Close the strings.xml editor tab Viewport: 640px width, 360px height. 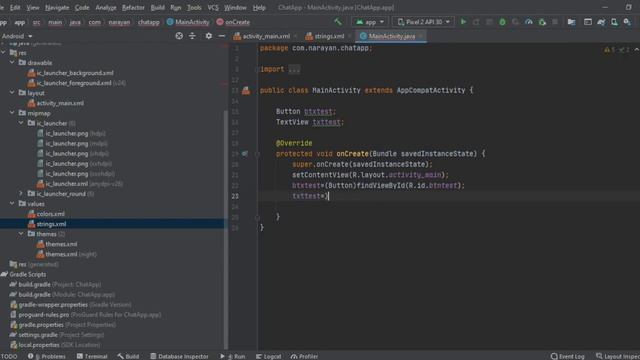[x=349, y=36]
